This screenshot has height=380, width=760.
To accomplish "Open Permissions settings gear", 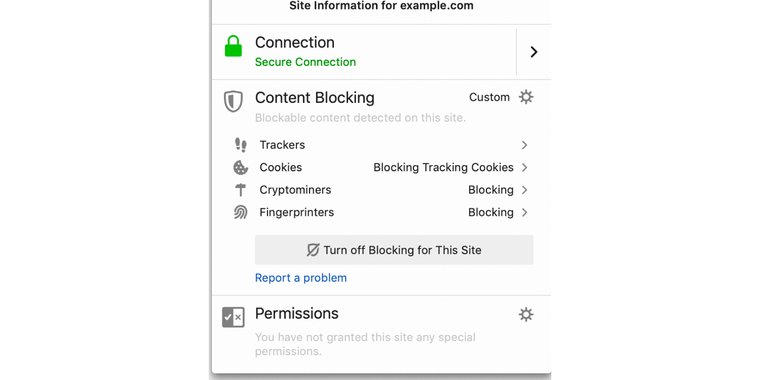I will [x=526, y=315].
